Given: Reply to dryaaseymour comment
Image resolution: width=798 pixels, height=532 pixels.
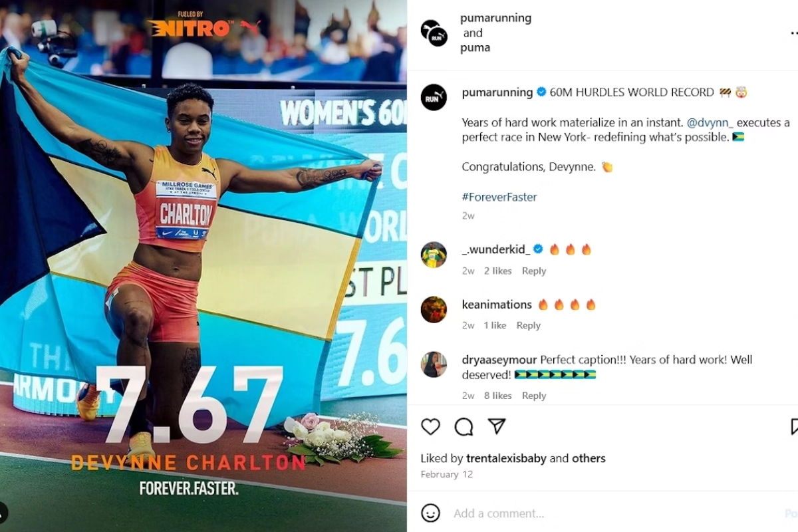Looking at the screenshot, I should (x=534, y=396).
